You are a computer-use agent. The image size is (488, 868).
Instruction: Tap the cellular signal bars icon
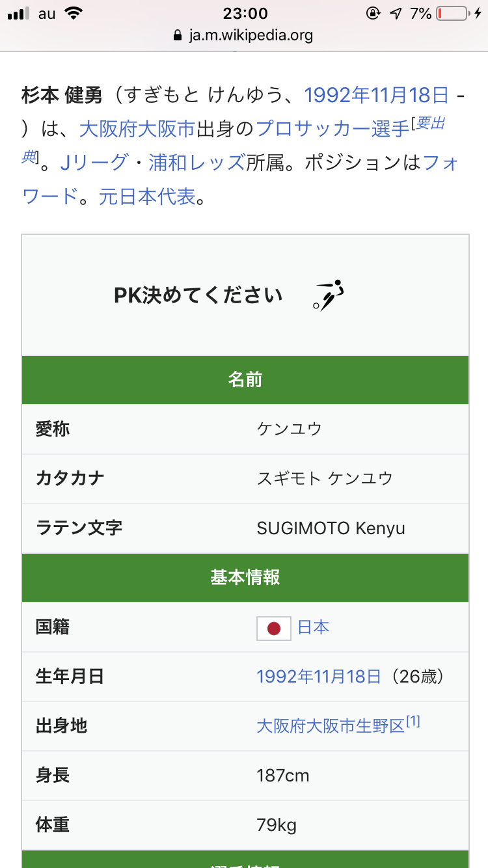pos(19,14)
